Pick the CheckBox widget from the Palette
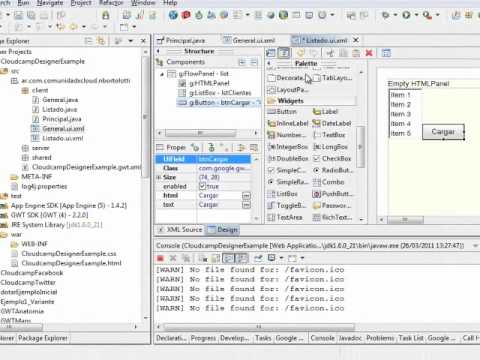The height and width of the screenshot is (360, 480). click(332, 158)
